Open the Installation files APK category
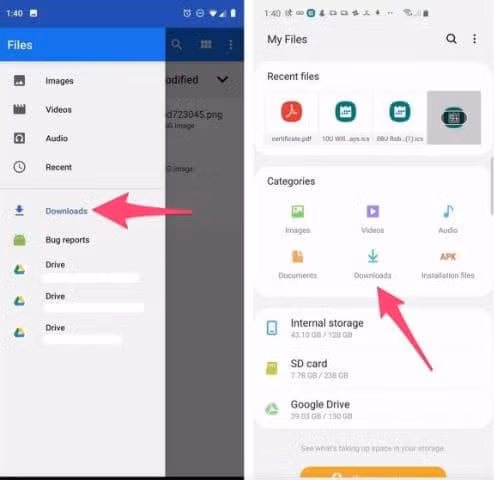494x480 pixels. click(448, 264)
